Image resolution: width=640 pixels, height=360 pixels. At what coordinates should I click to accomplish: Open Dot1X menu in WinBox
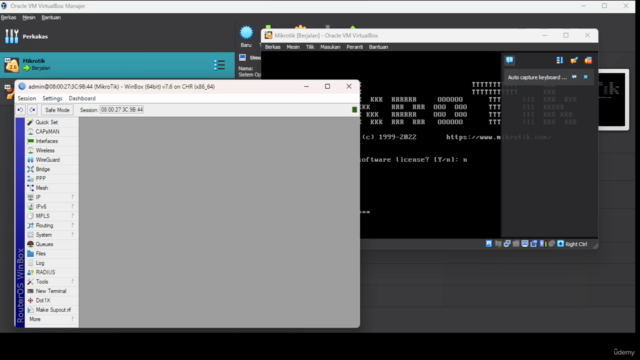point(42,300)
